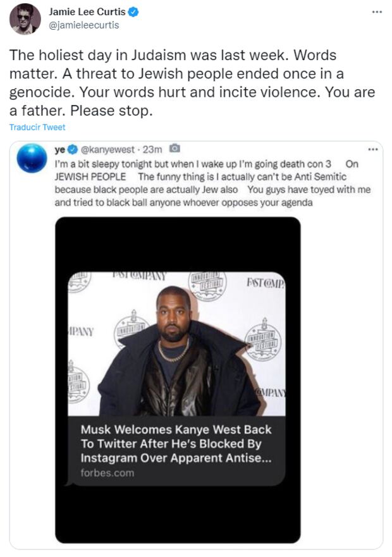
Task: Open the black screenshot attachment's lower empty area
Action: tap(177, 515)
